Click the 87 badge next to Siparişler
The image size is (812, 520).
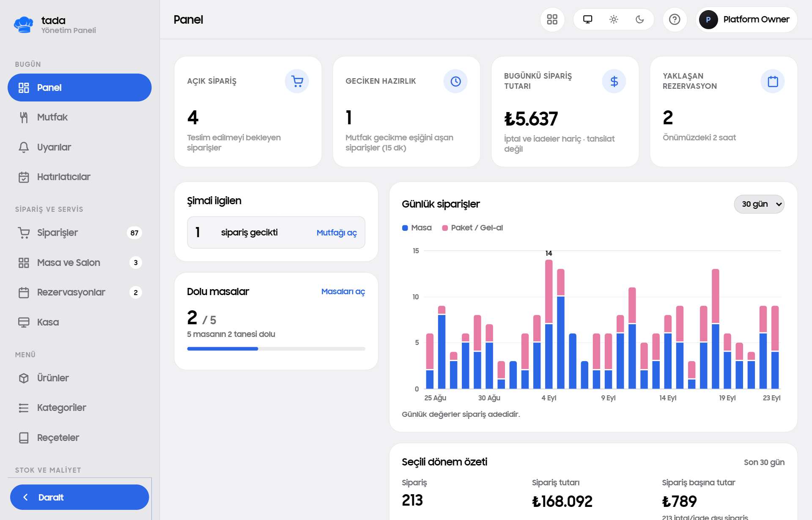coord(134,233)
